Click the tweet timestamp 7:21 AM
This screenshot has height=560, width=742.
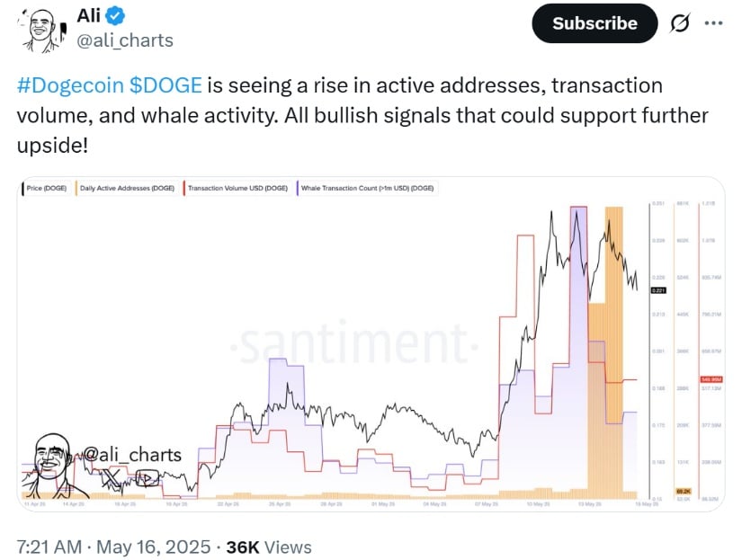point(50,546)
